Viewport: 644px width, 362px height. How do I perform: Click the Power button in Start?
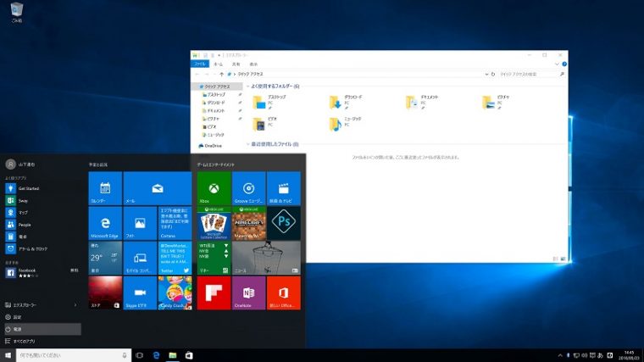pos(42,329)
